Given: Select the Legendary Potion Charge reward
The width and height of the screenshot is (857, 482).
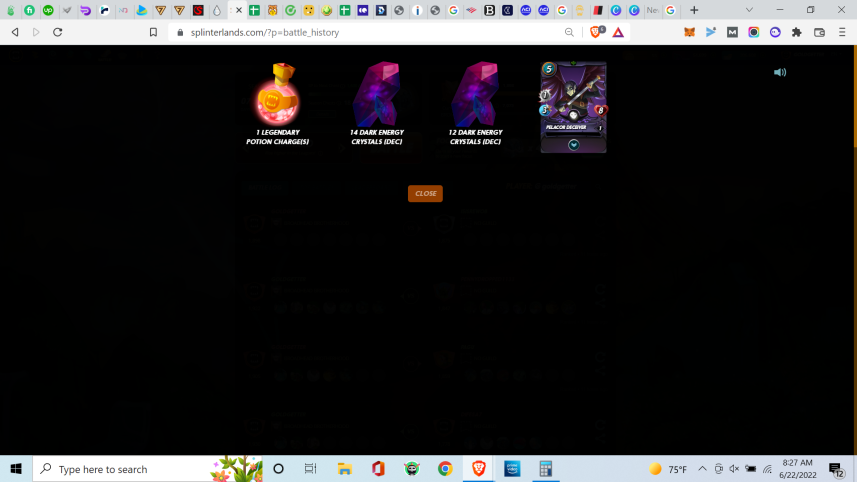Looking at the screenshot, I should tap(277, 104).
